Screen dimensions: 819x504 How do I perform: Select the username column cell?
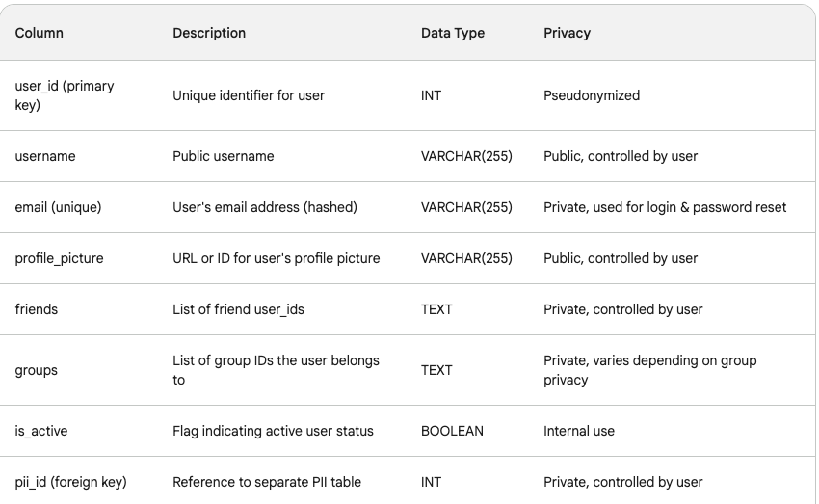click(45, 156)
